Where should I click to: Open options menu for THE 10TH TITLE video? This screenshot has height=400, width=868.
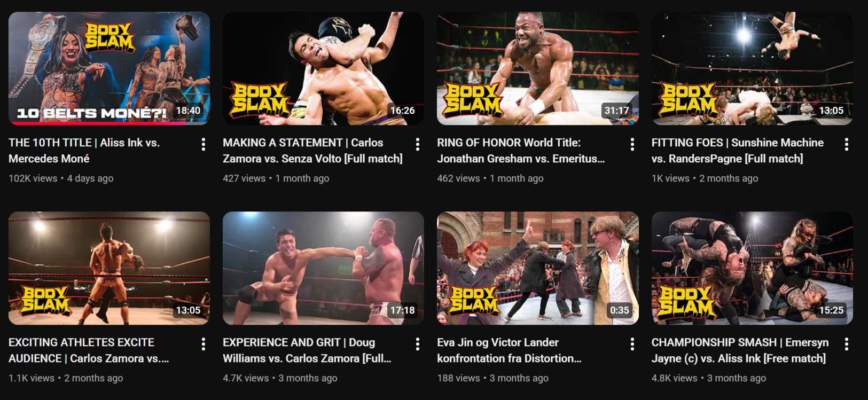203,144
